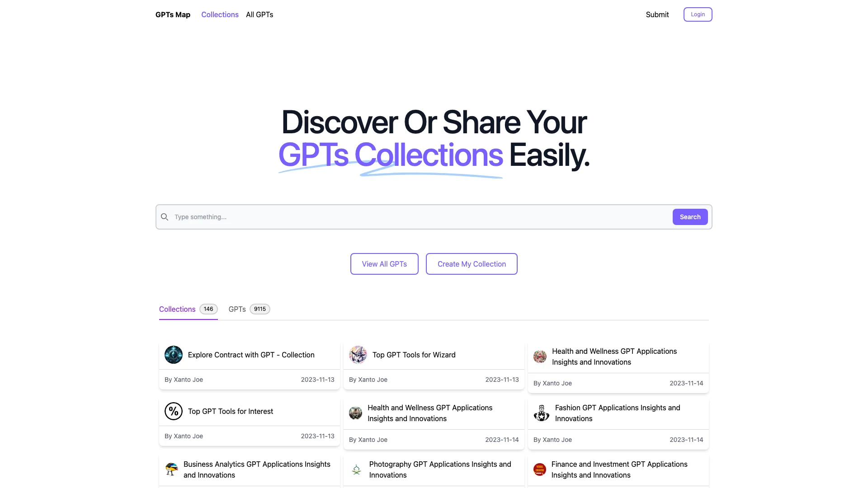Click Collections menu item in navbar
The height and width of the screenshot is (488, 868).
[x=220, y=14]
